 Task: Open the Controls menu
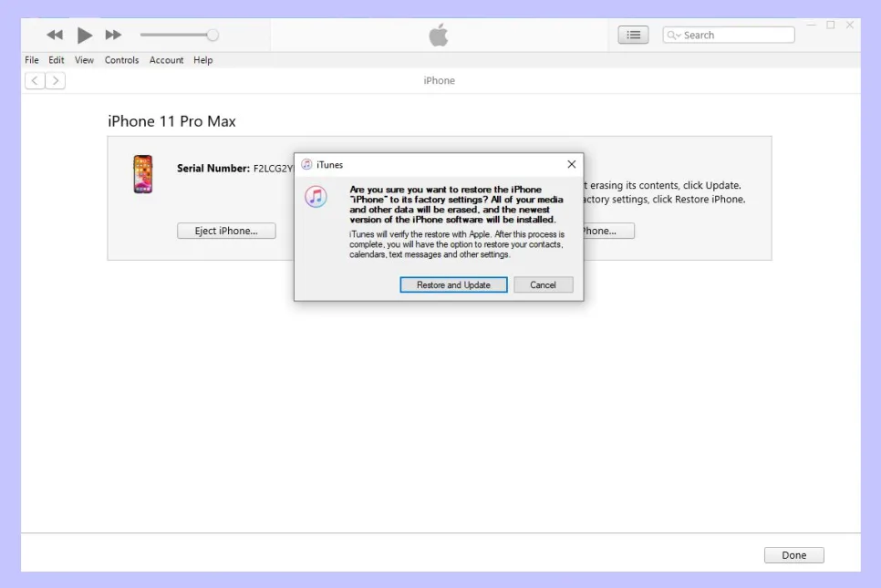pos(121,60)
